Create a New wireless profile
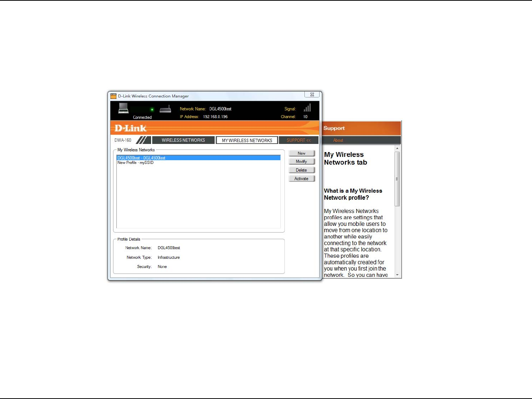The height and width of the screenshot is (399, 532). pos(301,153)
